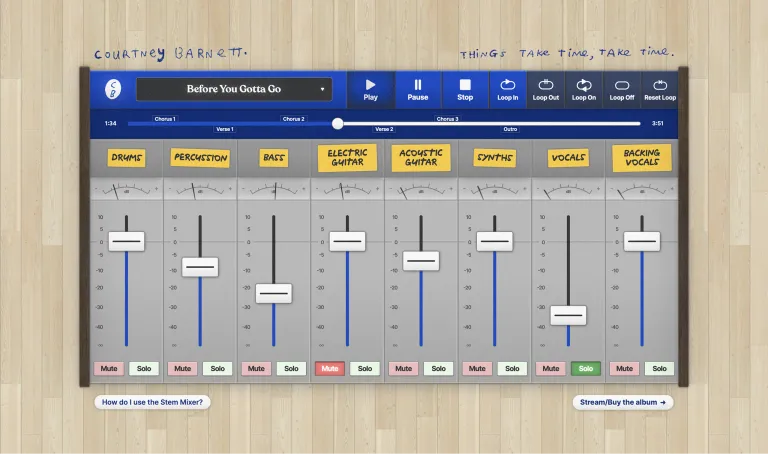Click the Bass volume fader knob
This screenshot has height=454, width=768.
pos(274,293)
